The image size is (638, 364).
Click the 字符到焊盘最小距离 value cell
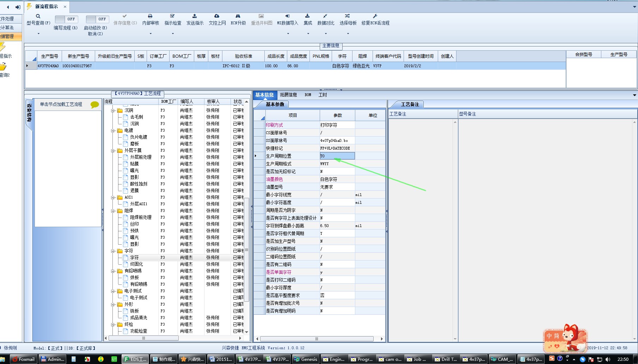[x=337, y=226]
